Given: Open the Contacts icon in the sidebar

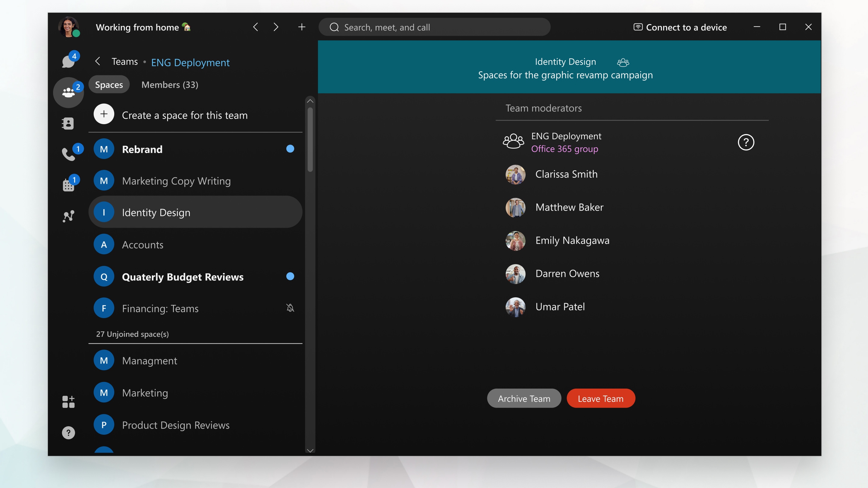Looking at the screenshot, I should 68,123.
